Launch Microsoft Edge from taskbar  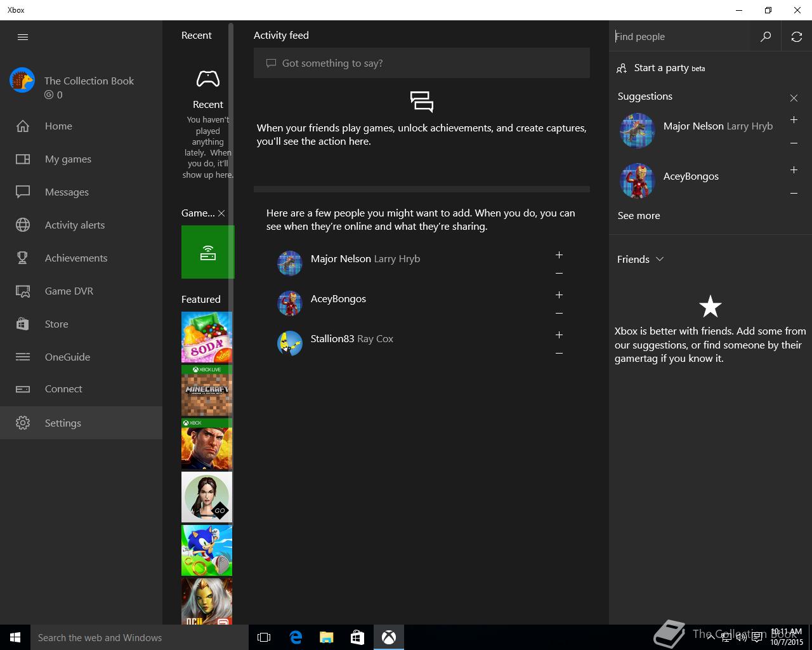[296, 637]
